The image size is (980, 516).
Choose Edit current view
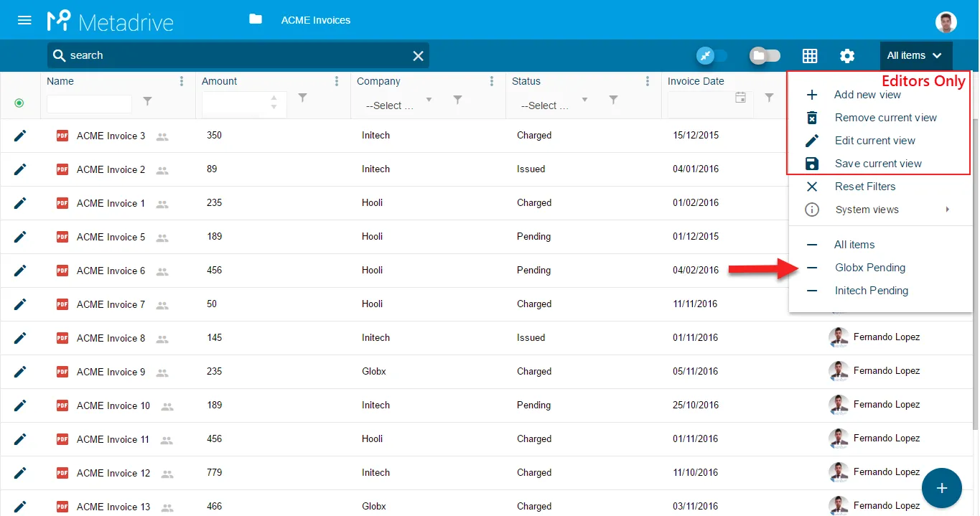(875, 141)
